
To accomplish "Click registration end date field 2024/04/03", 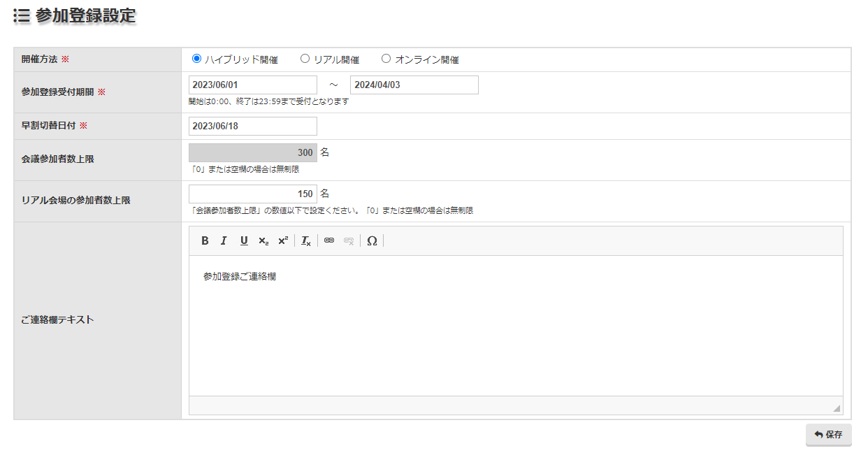I will point(414,85).
